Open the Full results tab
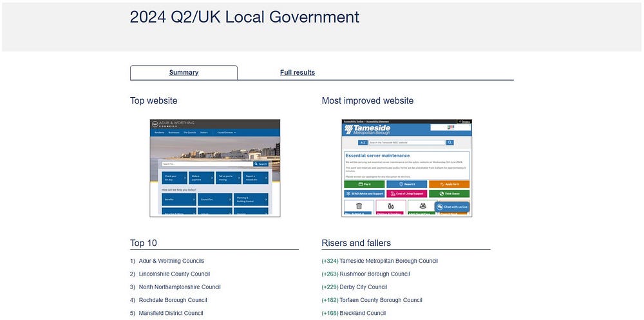This screenshot has width=644, height=320. point(297,73)
